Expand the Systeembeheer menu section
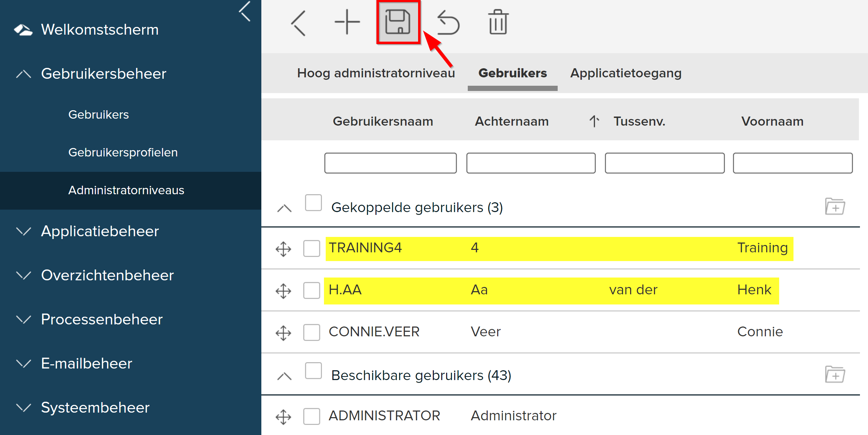The height and width of the screenshot is (435, 868). pos(24,408)
